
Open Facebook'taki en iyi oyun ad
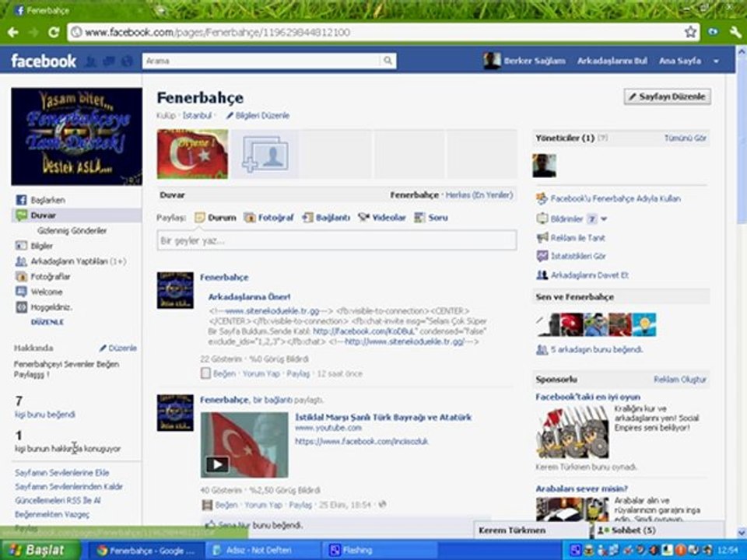coord(588,397)
